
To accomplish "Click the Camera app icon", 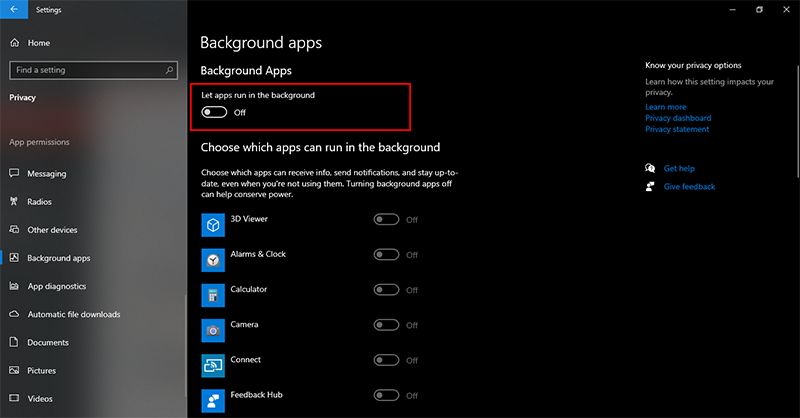I will click(213, 331).
